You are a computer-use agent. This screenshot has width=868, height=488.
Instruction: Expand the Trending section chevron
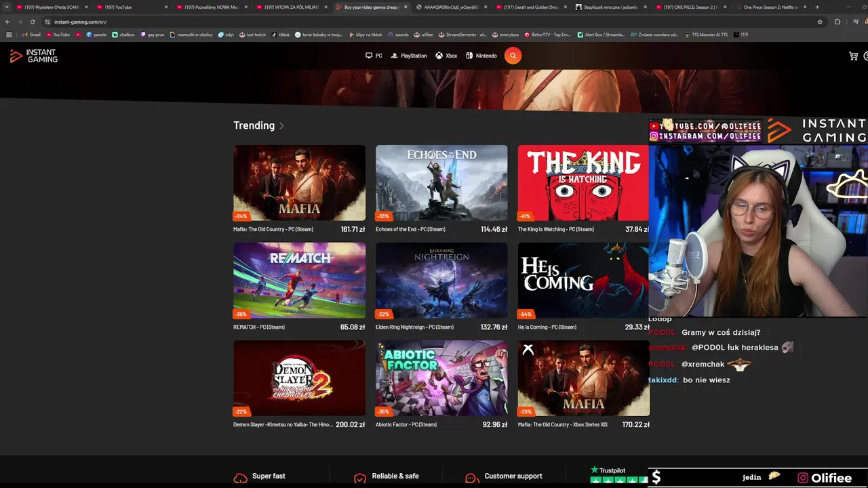(x=281, y=126)
